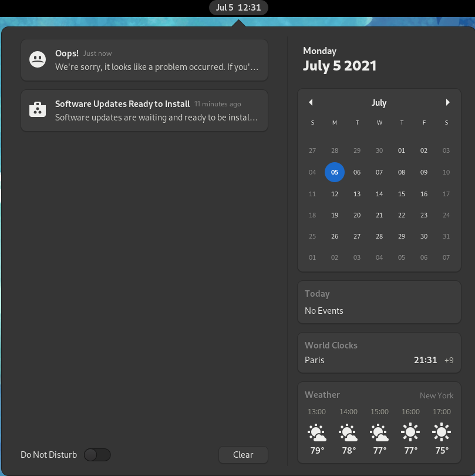Click the 75° temperature at 17:00
The image size is (475, 476).
[x=442, y=451]
